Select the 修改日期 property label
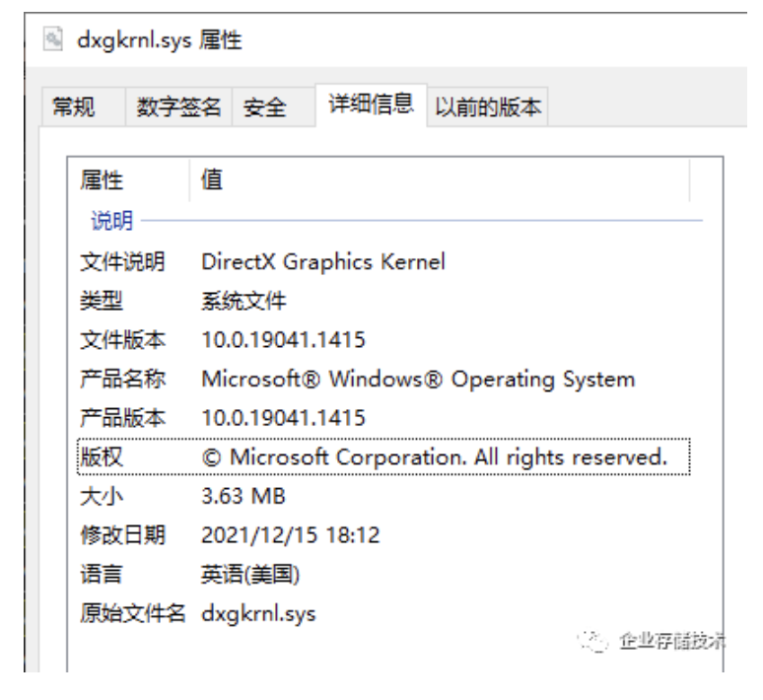The width and height of the screenshot is (763, 700). [x=122, y=535]
